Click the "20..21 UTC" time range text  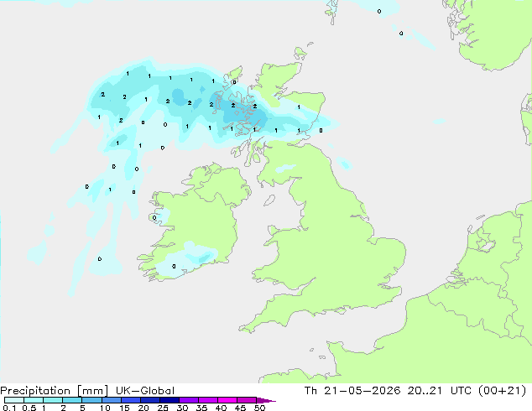(x=440, y=391)
